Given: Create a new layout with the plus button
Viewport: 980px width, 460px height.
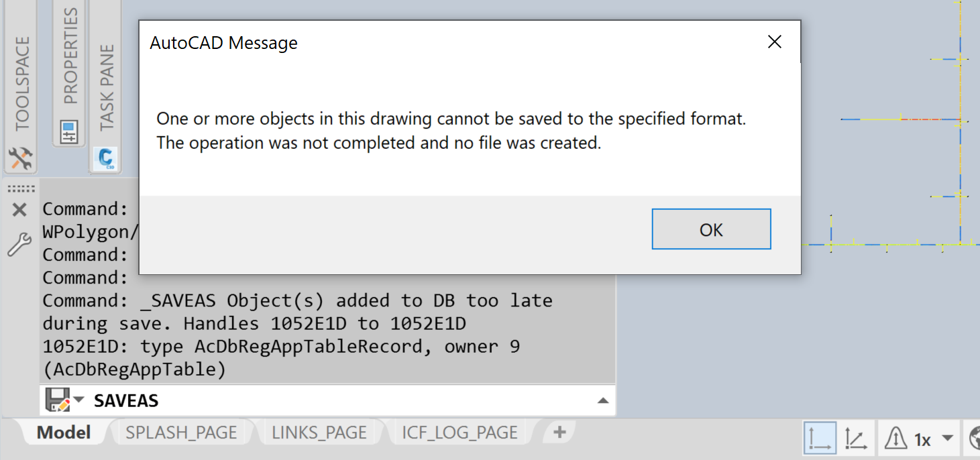Looking at the screenshot, I should (558, 432).
